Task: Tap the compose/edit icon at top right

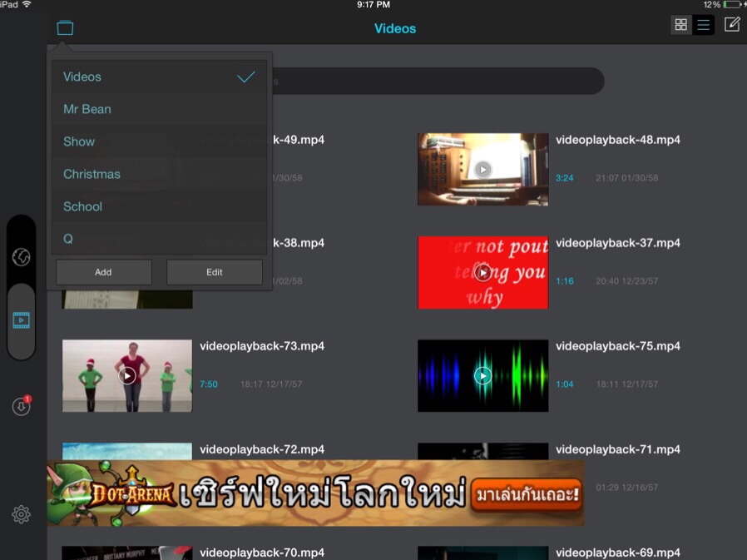Action: (732, 24)
